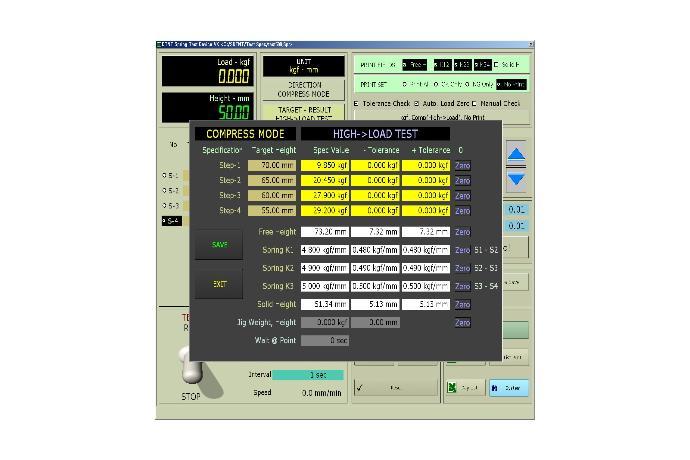Click Zero button for Spring K3 row

(x=462, y=286)
